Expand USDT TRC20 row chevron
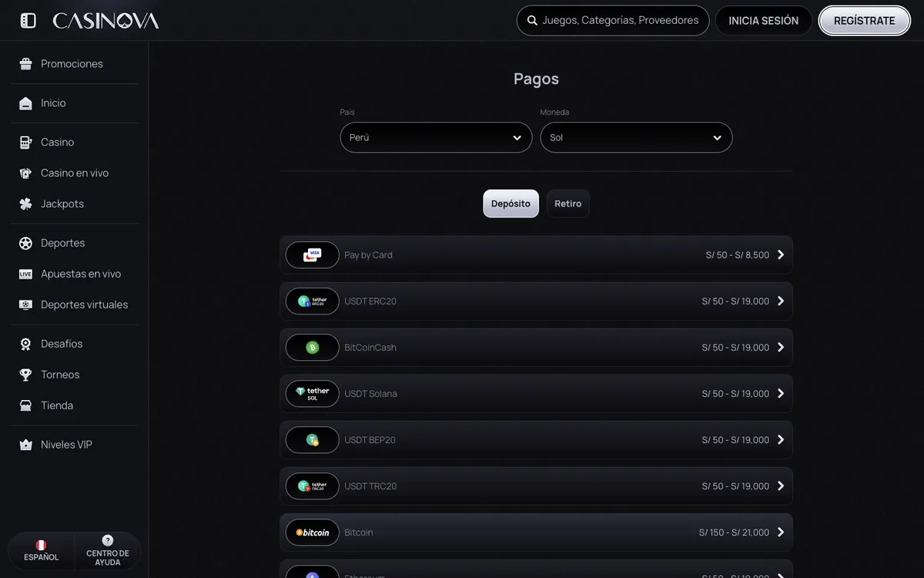The image size is (924, 578). click(x=781, y=486)
